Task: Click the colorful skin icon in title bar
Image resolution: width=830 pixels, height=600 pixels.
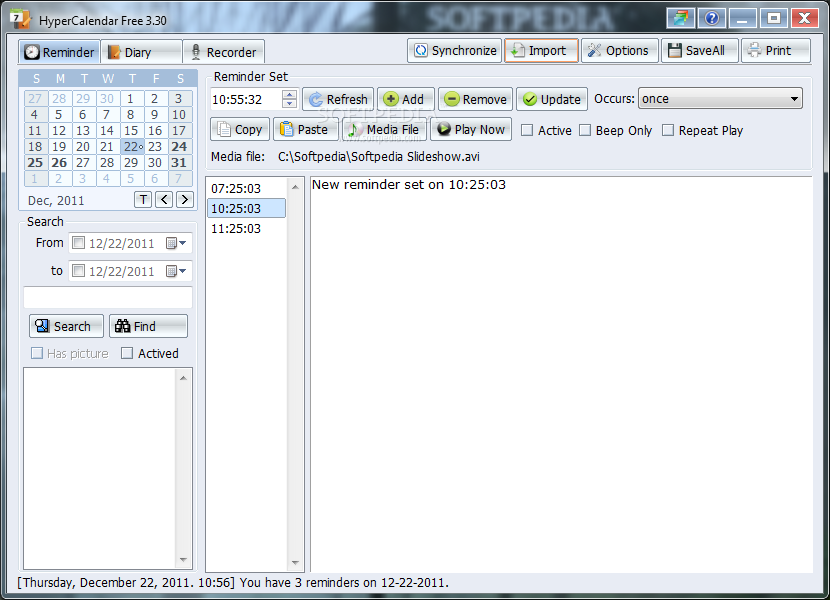Action: point(680,19)
